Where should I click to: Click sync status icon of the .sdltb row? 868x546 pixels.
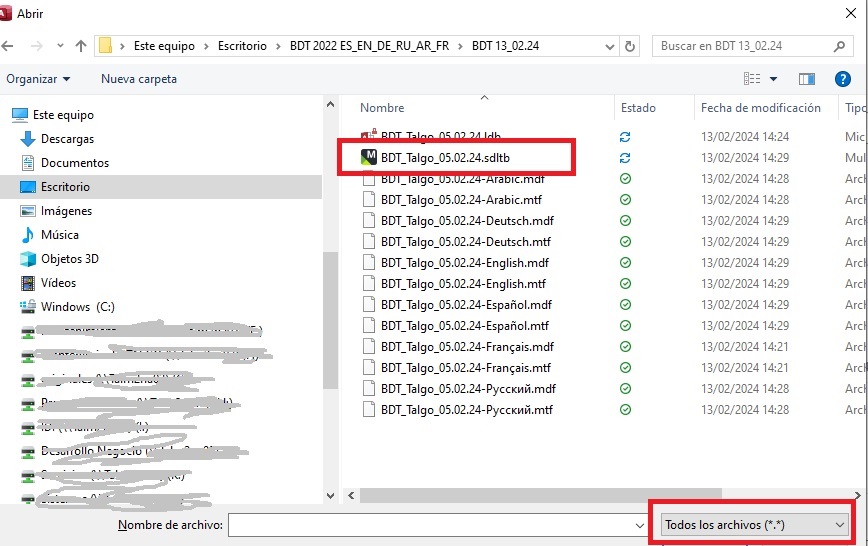625,158
